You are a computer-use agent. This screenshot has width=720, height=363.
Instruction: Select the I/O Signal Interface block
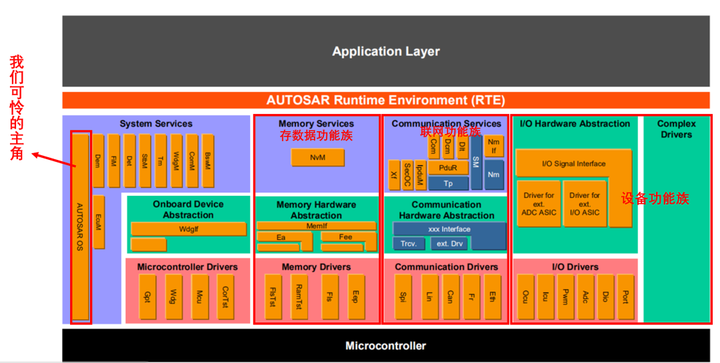[574, 163]
